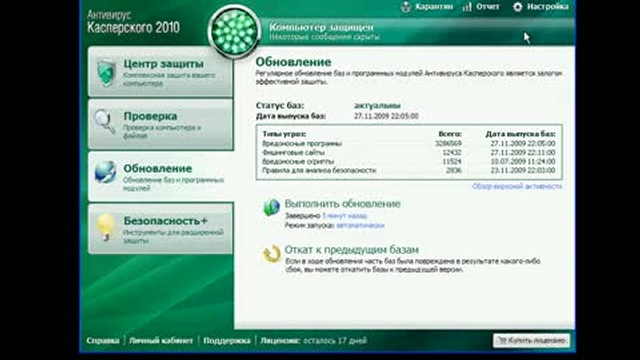
Task: Click date 10.07.2009 11:24:00 cell
Action: pyautogui.click(x=523, y=162)
